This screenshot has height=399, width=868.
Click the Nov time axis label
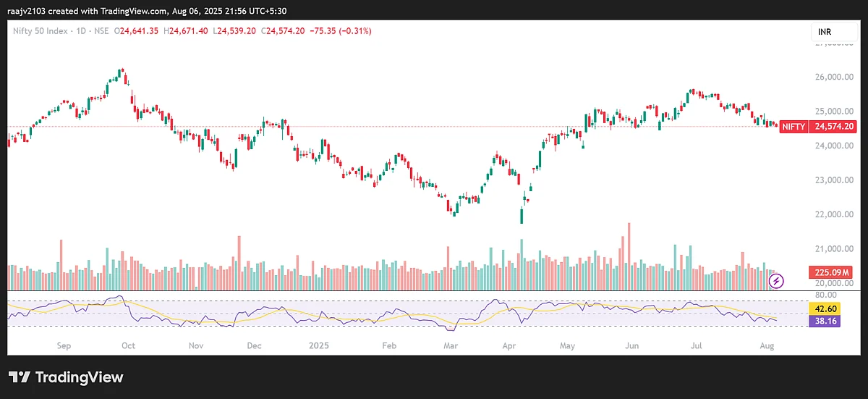click(x=196, y=346)
